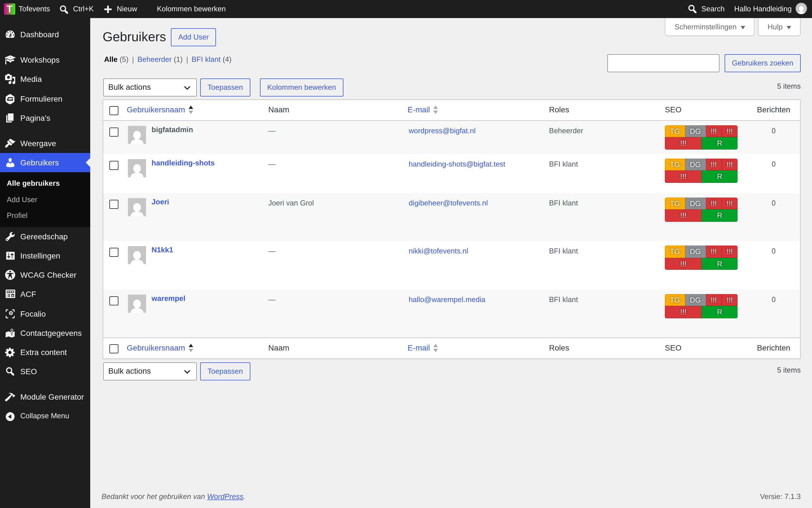812x508 pixels.
Task: Tick the select-all checkbox in table header
Action: (x=114, y=111)
